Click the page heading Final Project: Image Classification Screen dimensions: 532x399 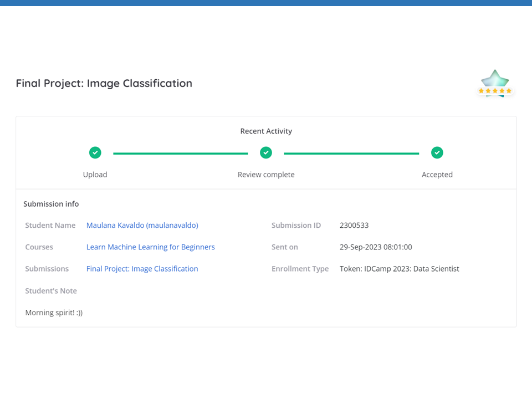click(x=104, y=83)
